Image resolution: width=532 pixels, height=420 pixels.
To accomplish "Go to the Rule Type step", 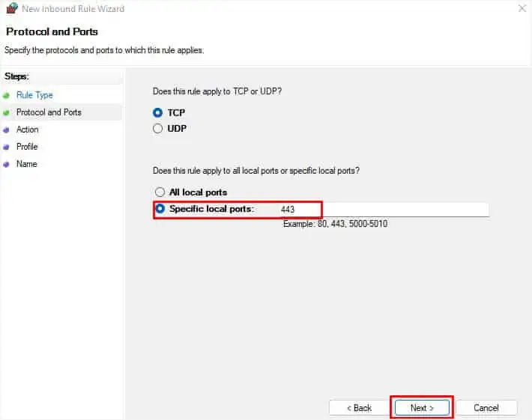I will pos(34,95).
